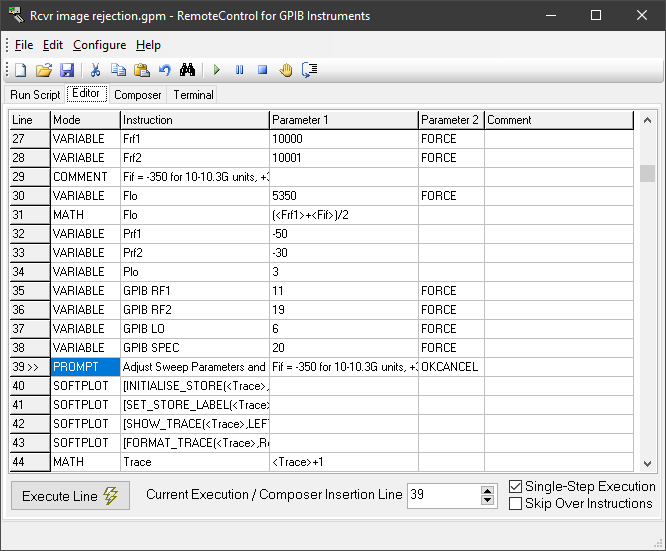Open Find with the binoculars icon
The width and height of the screenshot is (666, 551).
(x=187, y=70)
